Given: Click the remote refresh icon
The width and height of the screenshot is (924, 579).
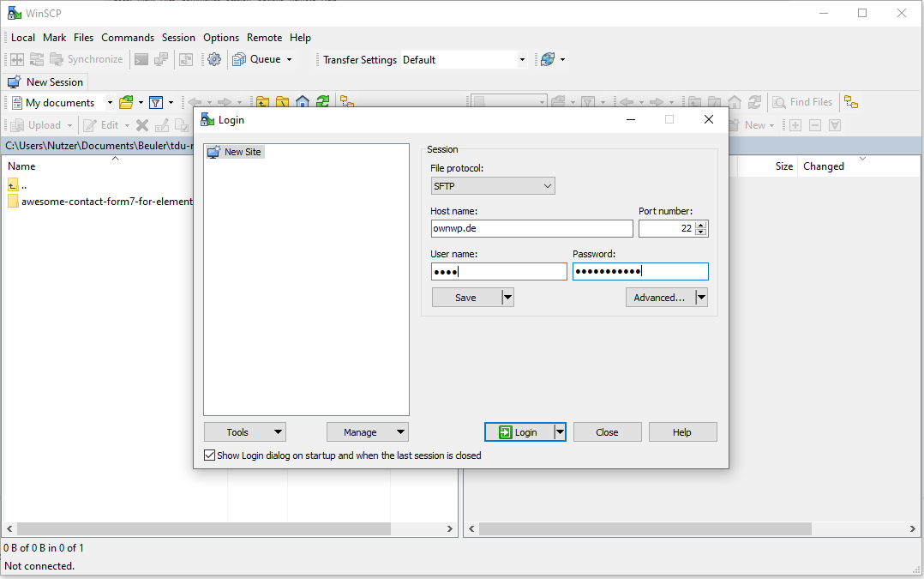Looking at the screenshot, I should click(754, 102).
